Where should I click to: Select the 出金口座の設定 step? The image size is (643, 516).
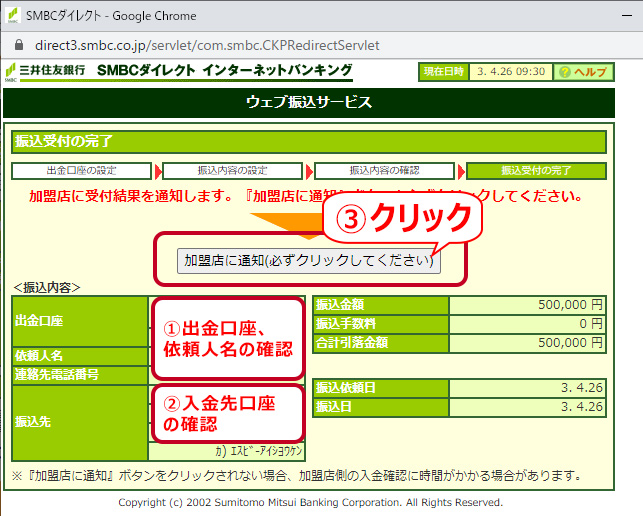point(82,171)
